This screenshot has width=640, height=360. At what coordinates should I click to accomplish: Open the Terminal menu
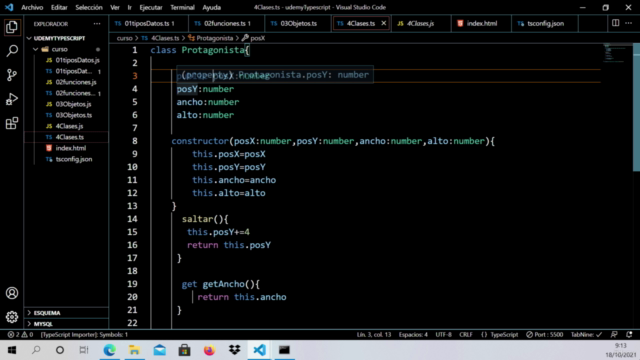point(182,7)
